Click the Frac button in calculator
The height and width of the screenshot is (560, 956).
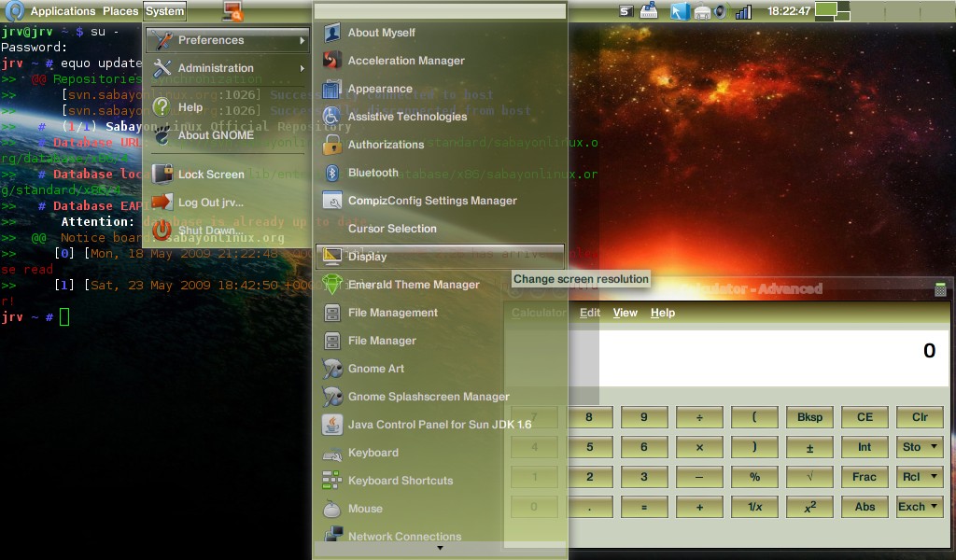[x=865, y=477]
